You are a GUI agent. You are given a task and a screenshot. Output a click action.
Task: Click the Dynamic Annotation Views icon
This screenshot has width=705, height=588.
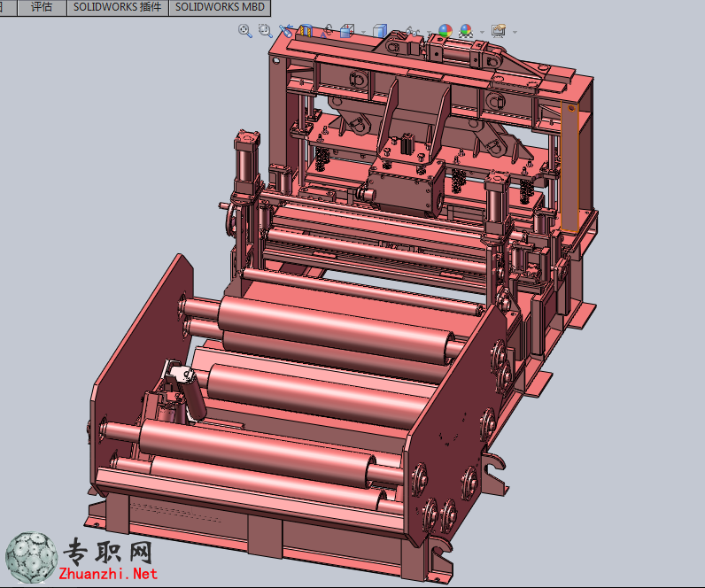coord(327,31)
